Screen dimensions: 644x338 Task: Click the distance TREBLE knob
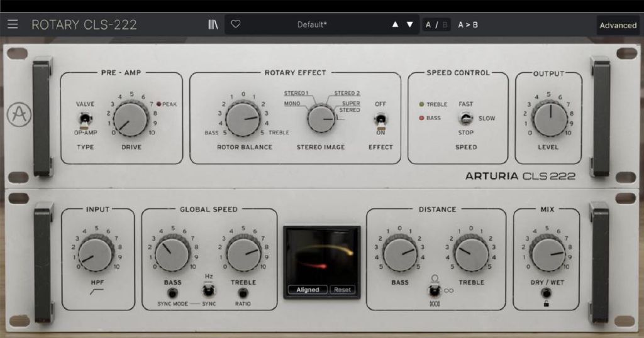tap(471, 254)
